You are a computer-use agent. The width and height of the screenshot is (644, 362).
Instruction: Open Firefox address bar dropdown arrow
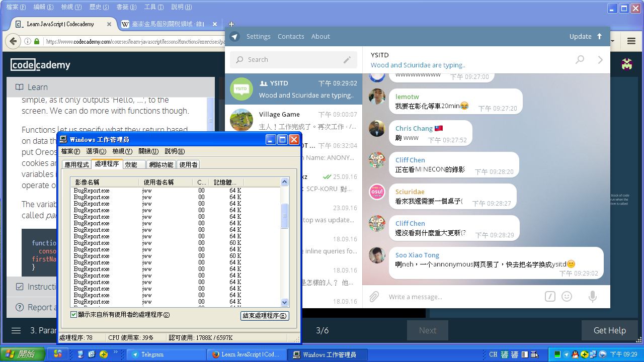(612, 41)
